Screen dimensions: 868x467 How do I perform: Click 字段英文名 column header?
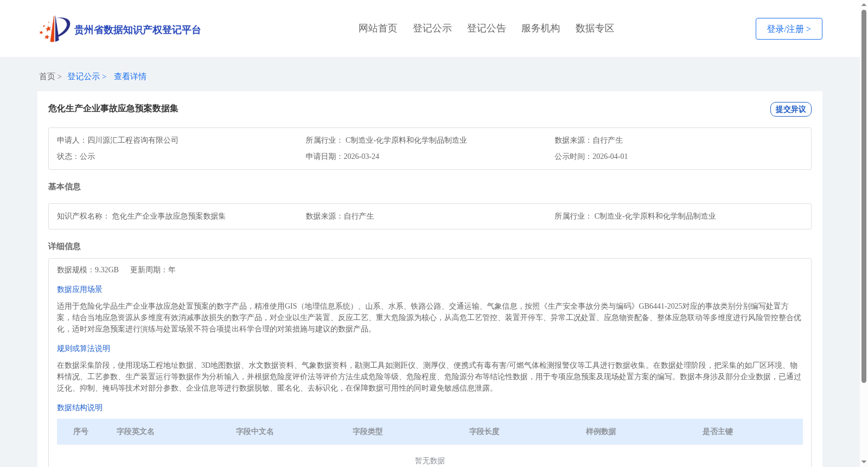coord(136,432)
